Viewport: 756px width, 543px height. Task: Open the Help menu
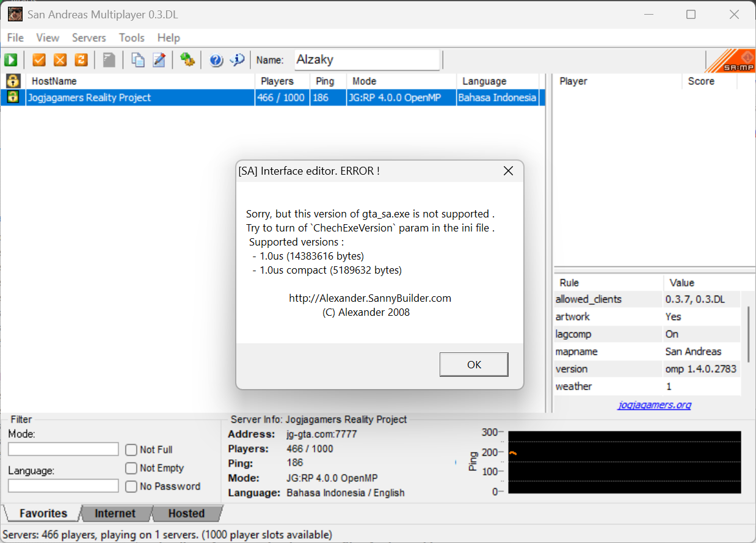click(x=169, y=38)
